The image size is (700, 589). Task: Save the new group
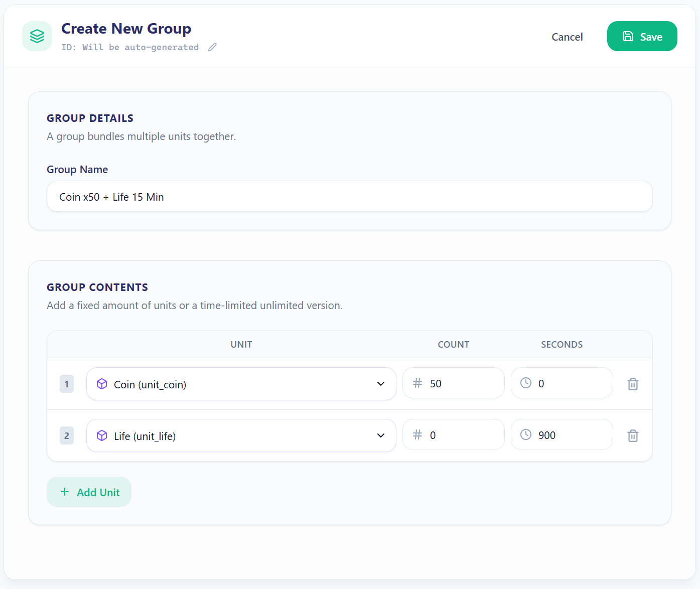[642, 36]
